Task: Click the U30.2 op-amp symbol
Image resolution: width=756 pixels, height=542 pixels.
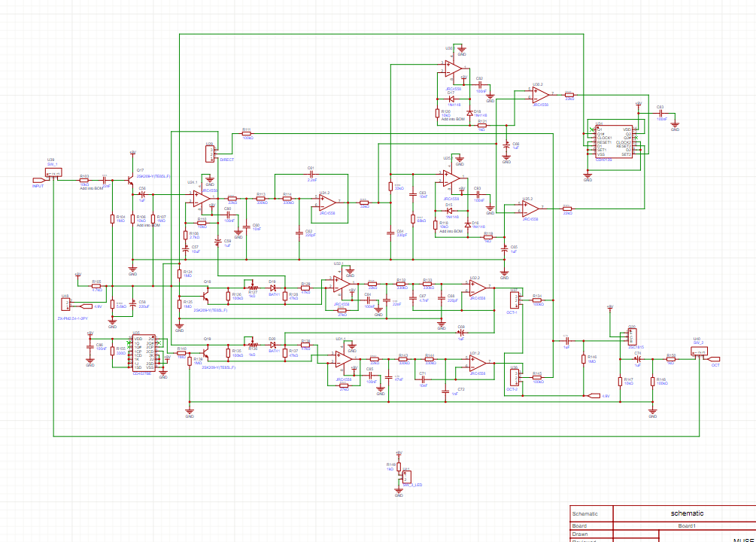Action: [x=539, y=95]
